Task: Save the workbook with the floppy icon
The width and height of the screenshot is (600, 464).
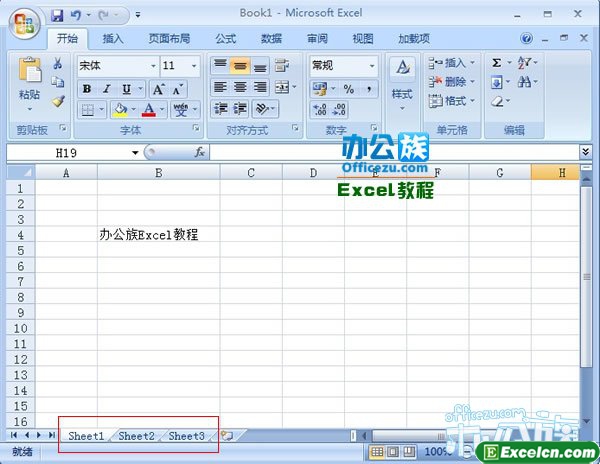Action: click(x=57, y=15)
